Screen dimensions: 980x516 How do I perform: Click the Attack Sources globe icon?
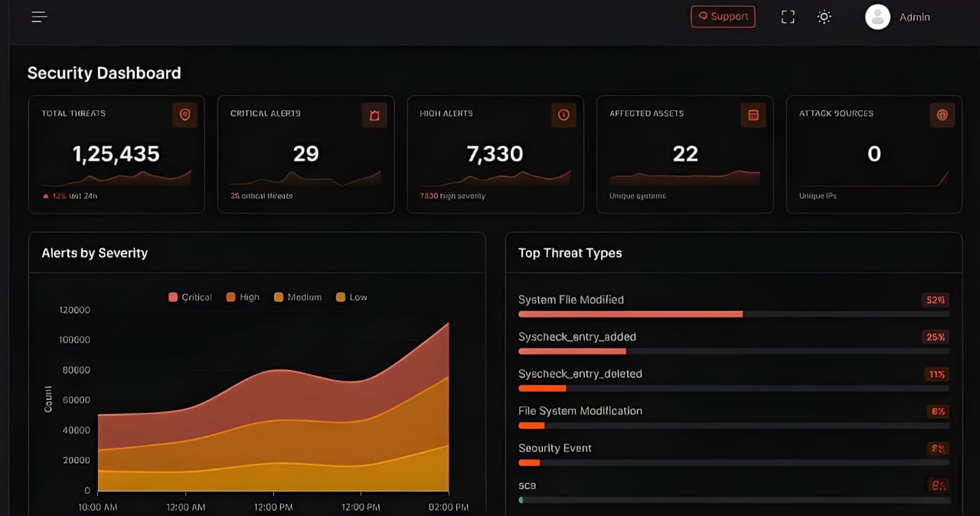[942, 115]
